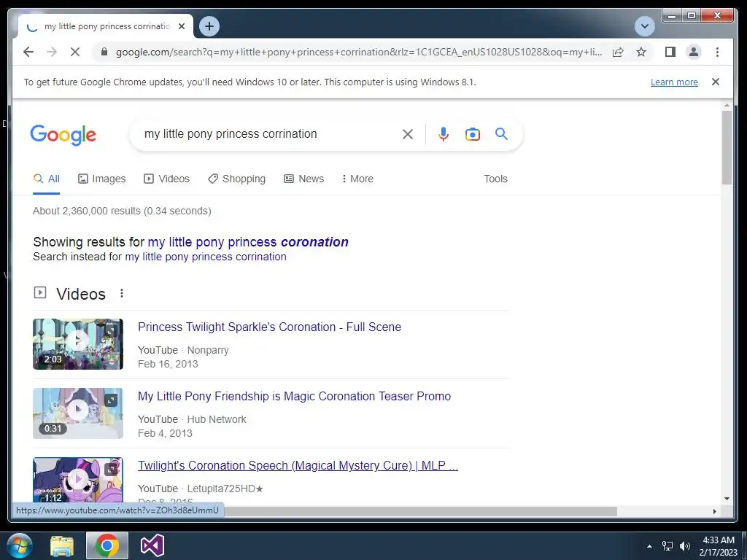Click inside the Google search field
747x560 pixels.
coord(267,134)
